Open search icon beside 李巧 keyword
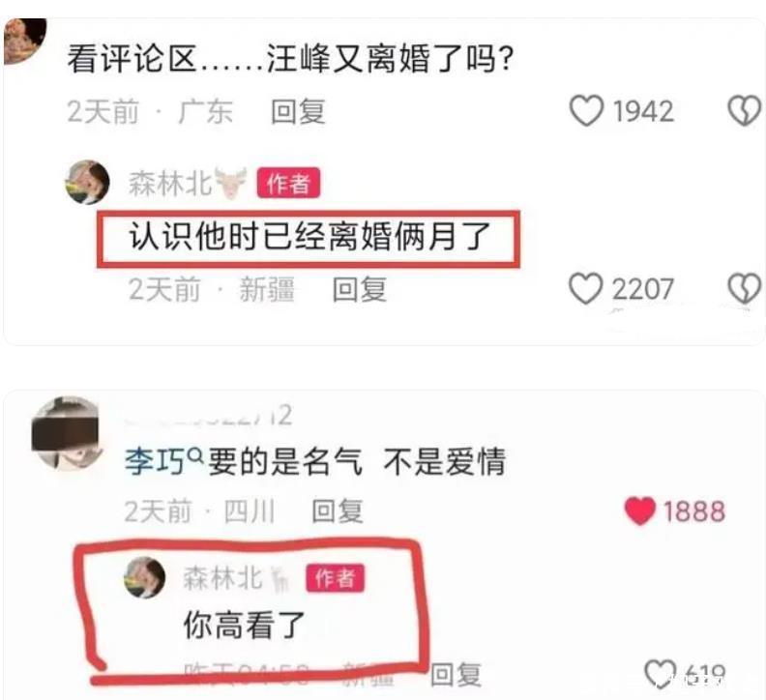This screenshot has width=766, height=700. (195, 455)
